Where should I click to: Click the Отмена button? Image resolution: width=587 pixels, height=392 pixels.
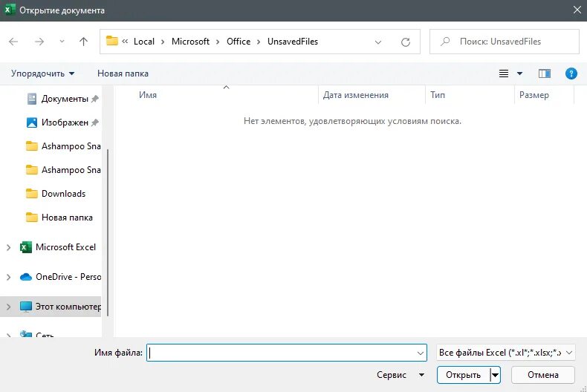pos(543,375)
